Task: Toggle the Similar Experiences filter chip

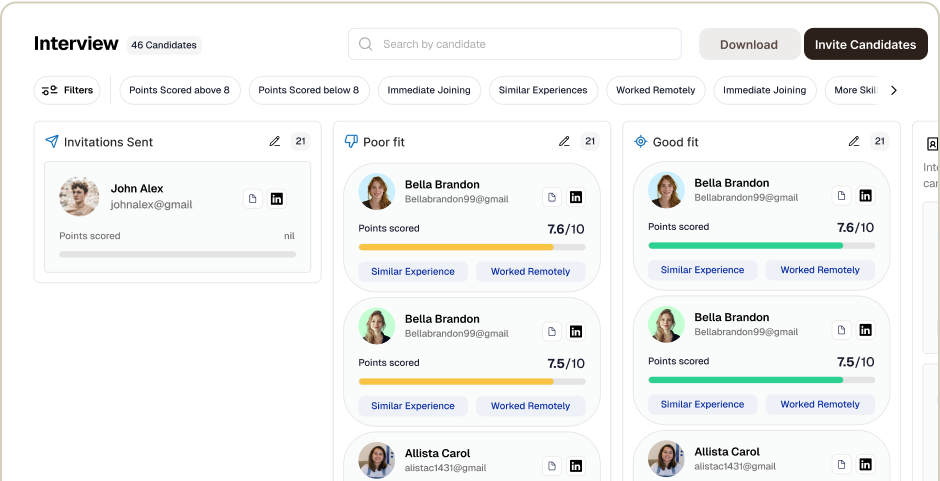Action: (x=543, y=90)
